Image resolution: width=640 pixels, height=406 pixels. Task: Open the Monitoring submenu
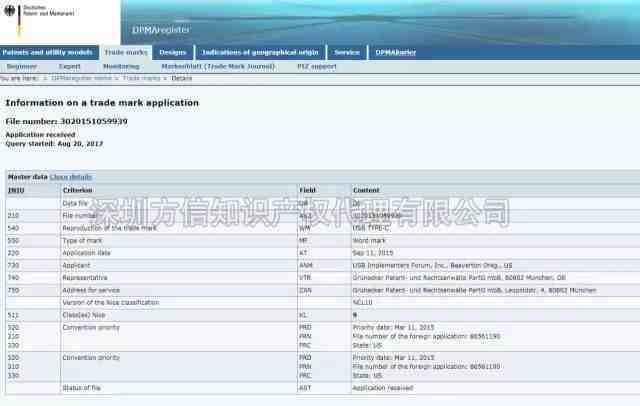(x=121, y=67)
